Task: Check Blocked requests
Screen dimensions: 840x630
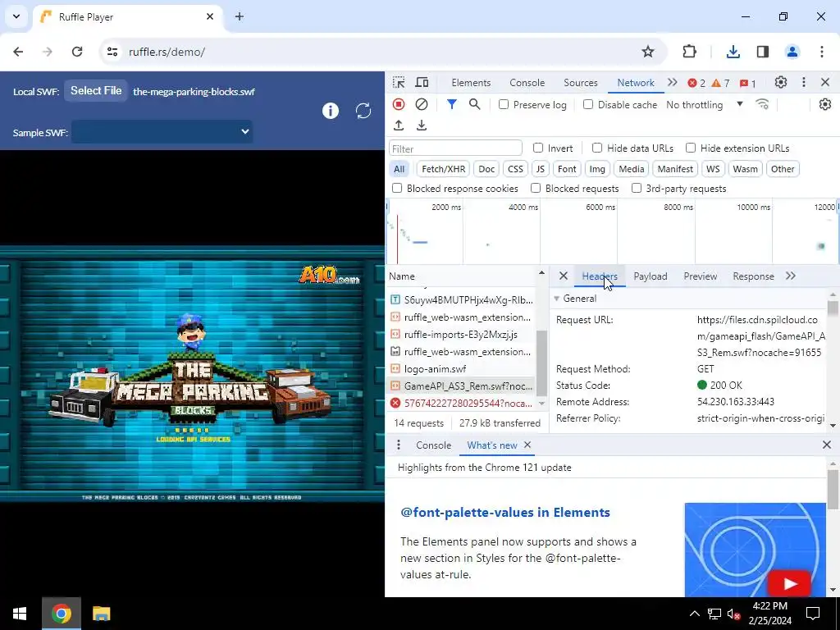Action: coord(535,188)
